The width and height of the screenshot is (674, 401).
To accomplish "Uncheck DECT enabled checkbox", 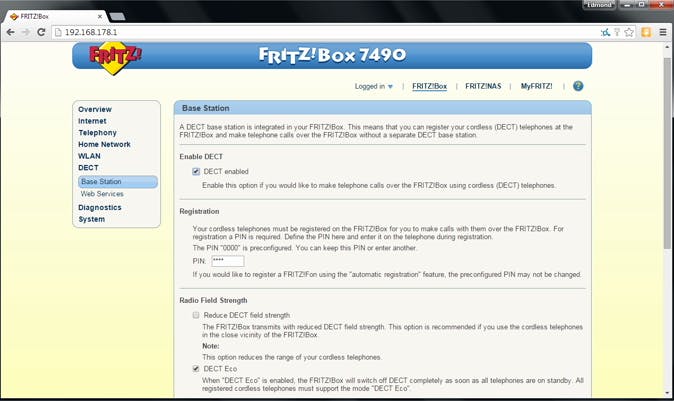I will [196, 171].
